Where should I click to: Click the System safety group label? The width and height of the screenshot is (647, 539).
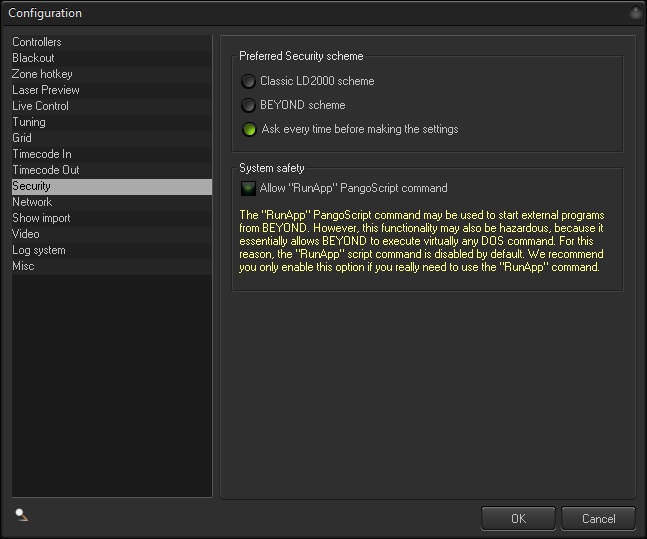272,168
